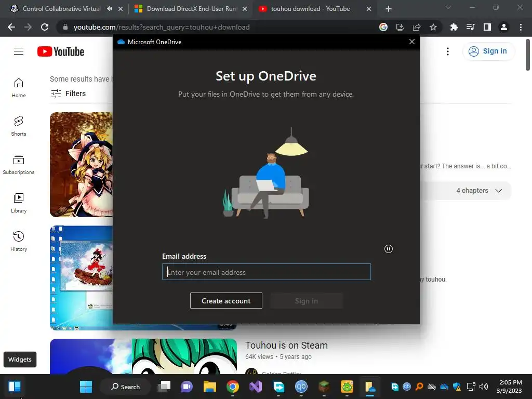Image resolution: width=532 pixels, height=399 pixels.
Task: Go back in Chrome
Action: 11,27
